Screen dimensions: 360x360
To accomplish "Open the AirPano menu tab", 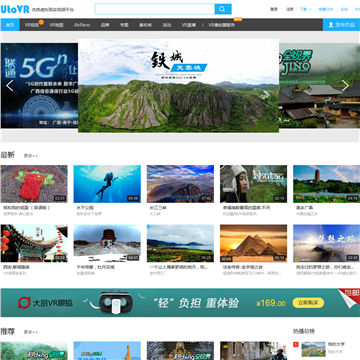I will [x=82, y=25].
